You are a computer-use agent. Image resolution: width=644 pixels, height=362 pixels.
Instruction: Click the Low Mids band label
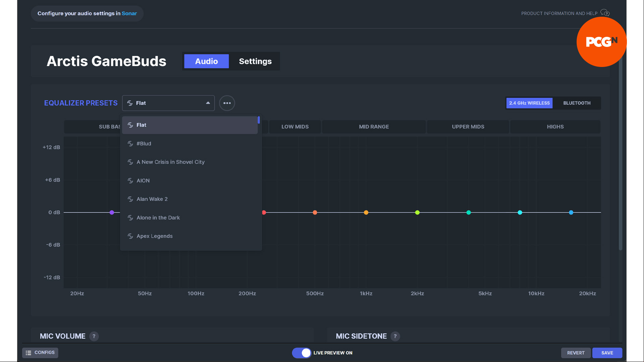(x=295, y=127)
